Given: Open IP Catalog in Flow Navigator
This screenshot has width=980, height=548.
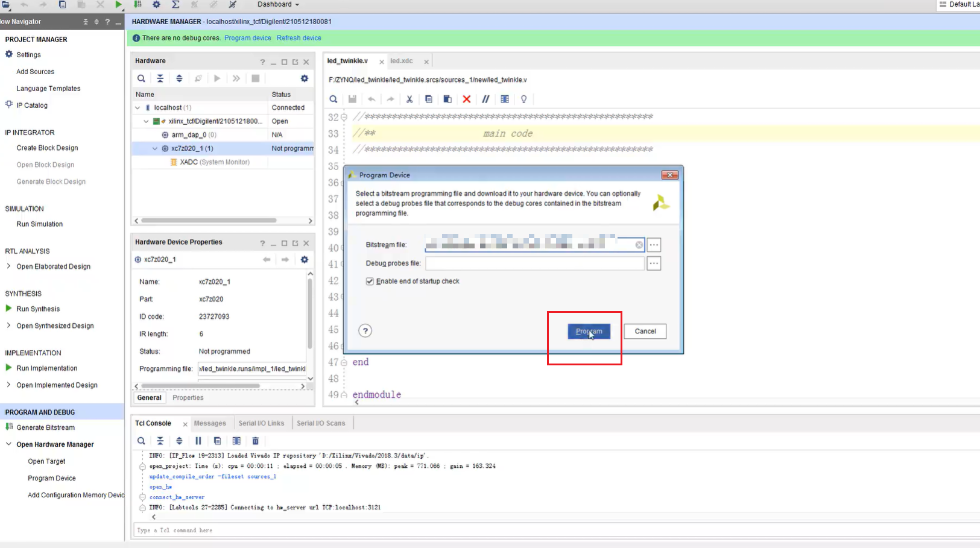Looking at the screenshot, I should [32, 105].
